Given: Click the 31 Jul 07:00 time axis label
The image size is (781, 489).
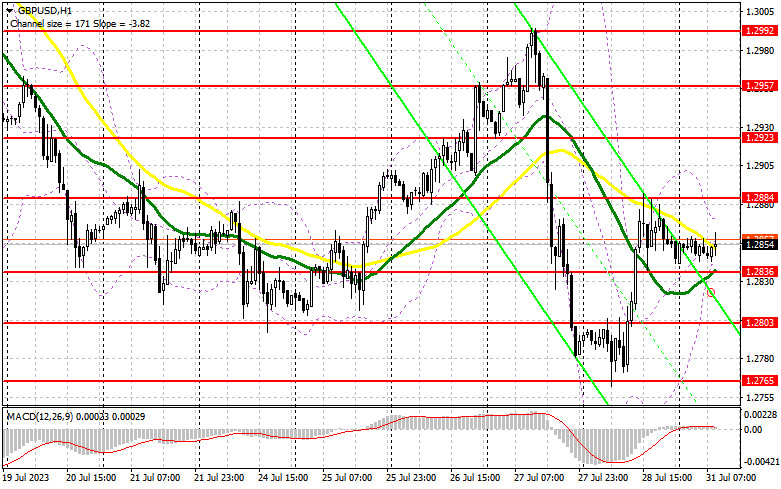Looking at the screenshot, I should click(x=731, y=478).
